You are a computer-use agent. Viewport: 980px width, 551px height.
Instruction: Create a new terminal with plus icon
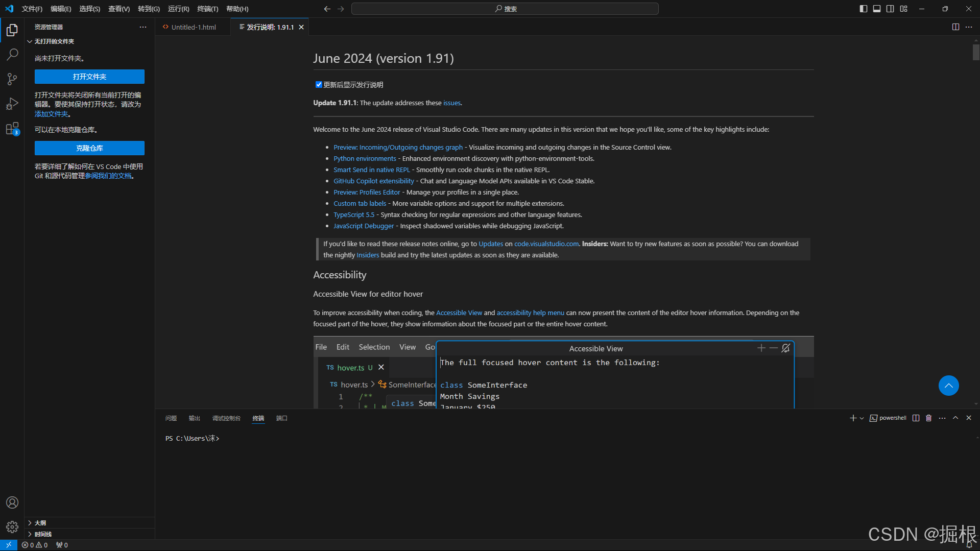coord(853,418)
